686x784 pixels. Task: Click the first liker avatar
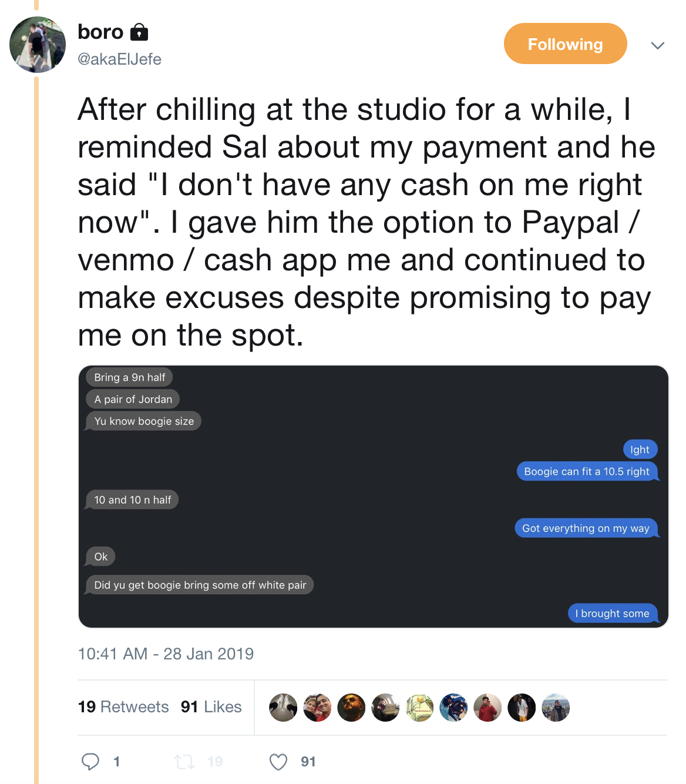click(283, 708)
